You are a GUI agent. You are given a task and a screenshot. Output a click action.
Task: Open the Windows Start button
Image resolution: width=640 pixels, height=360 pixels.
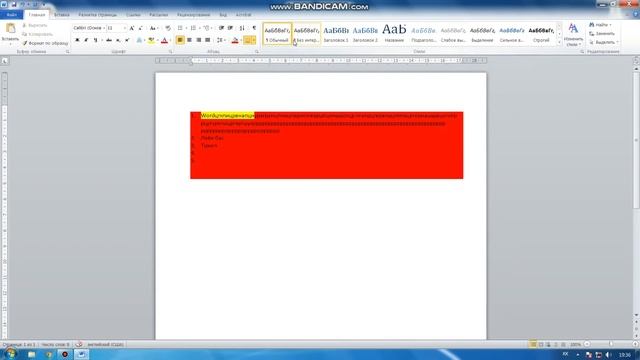[10, 354]
